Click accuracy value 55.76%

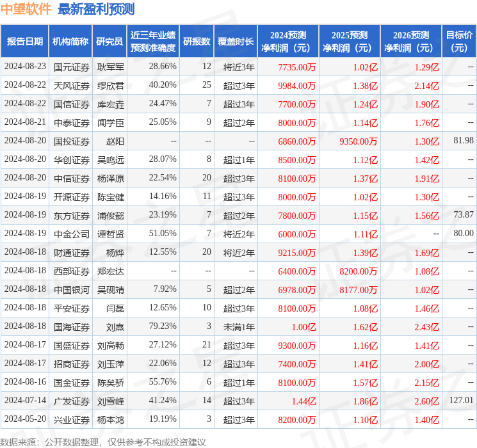(x=163, y=381)
